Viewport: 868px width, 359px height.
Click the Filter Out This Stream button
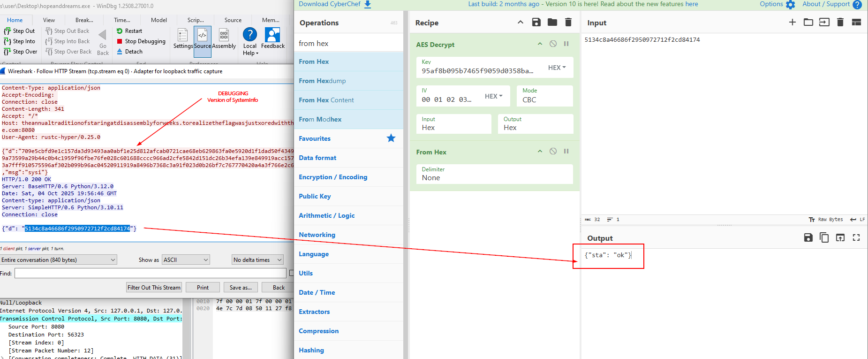click(154, 288)
